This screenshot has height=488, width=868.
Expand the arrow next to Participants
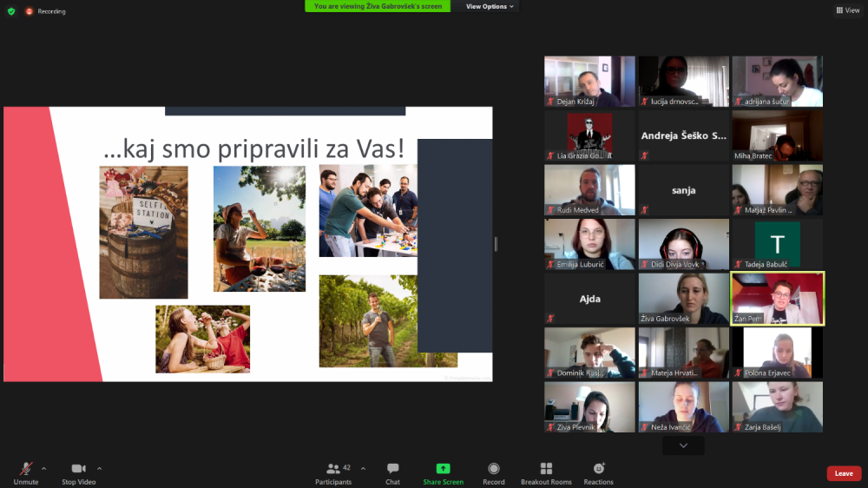[363, 468]
